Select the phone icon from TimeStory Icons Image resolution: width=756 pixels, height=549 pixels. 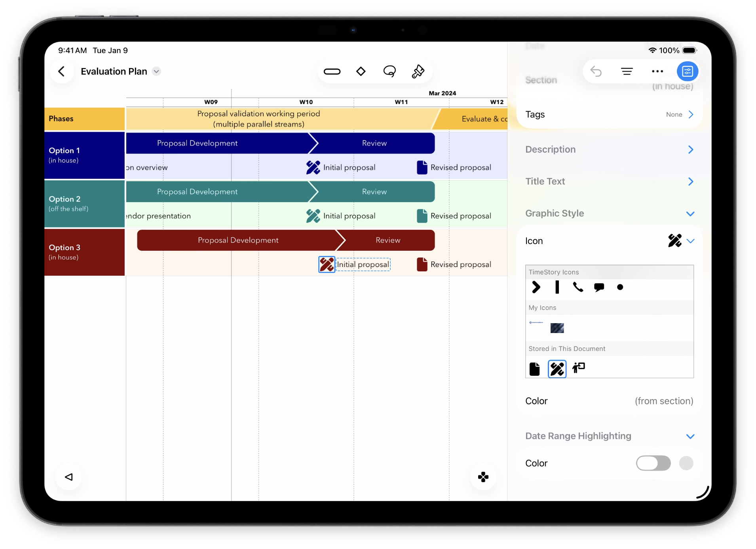pyautogui.click(x=578, y=288)
